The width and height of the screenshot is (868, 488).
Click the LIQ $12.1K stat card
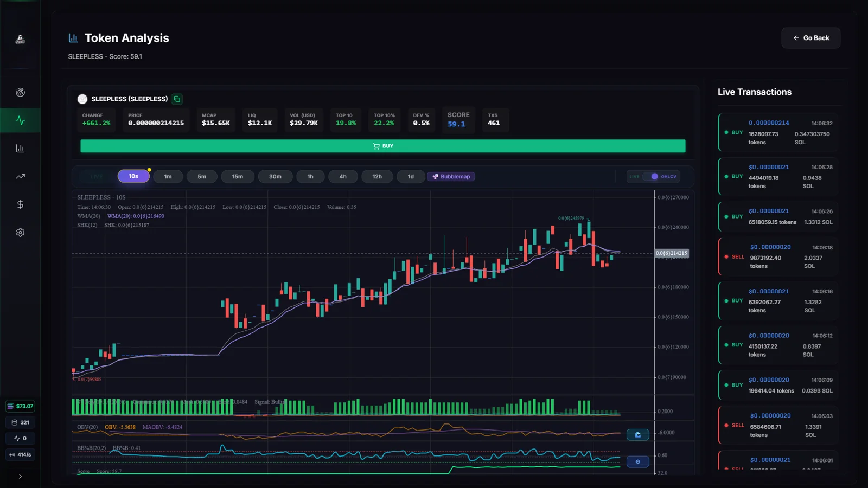point(260,120)
